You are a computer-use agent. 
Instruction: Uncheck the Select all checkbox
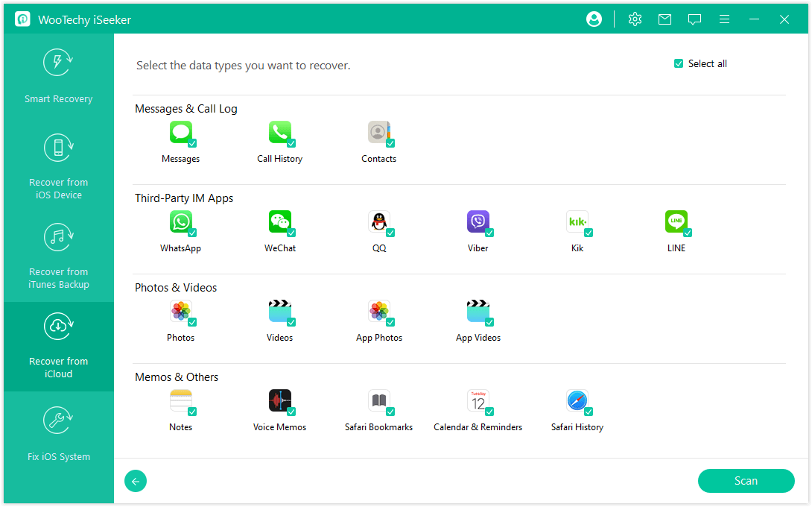pyautogui.click(x=679, y=64)
